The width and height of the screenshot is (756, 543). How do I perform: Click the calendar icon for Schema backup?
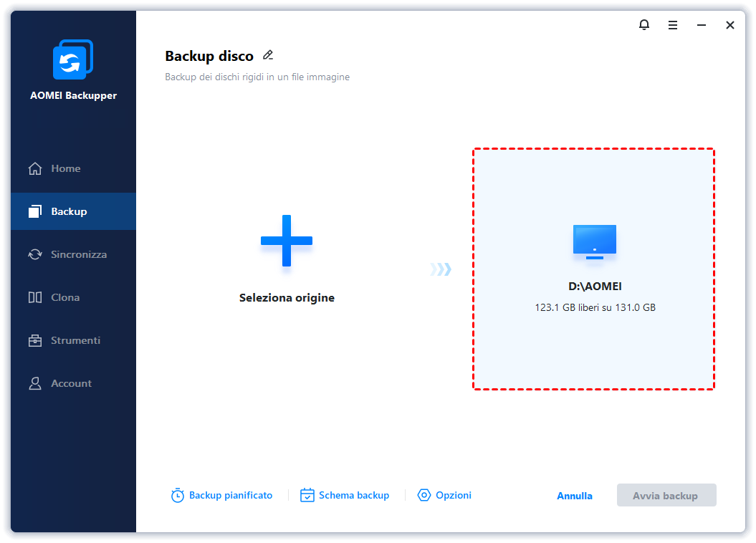click(307, 495)
